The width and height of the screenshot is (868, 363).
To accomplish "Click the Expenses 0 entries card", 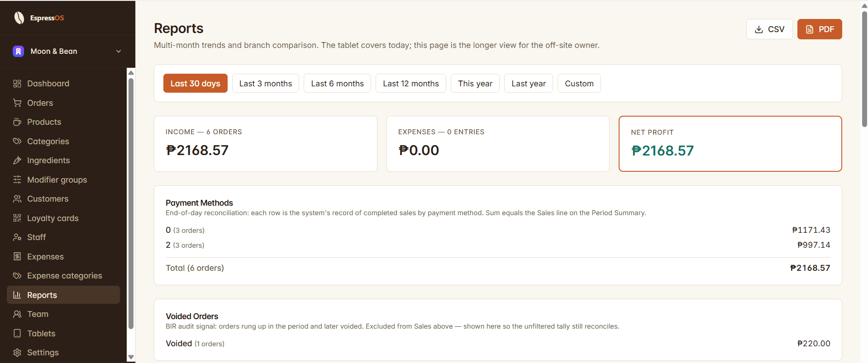I will tap(498, 144).
